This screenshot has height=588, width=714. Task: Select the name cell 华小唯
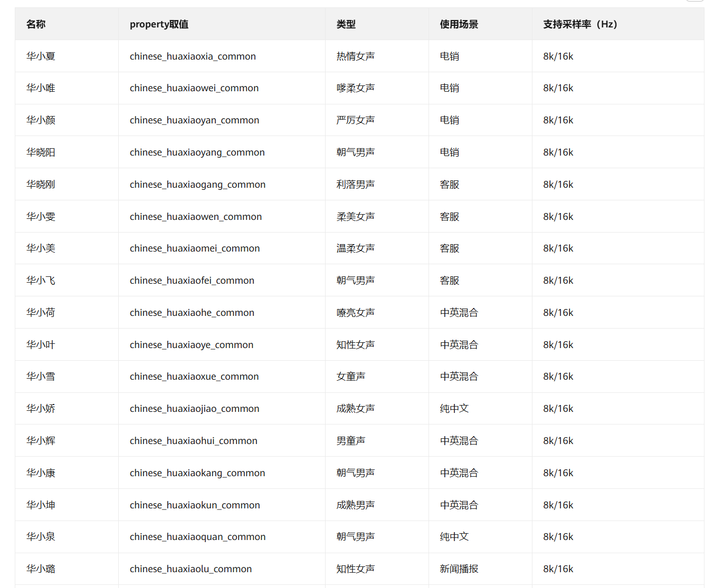click(41, 88)
